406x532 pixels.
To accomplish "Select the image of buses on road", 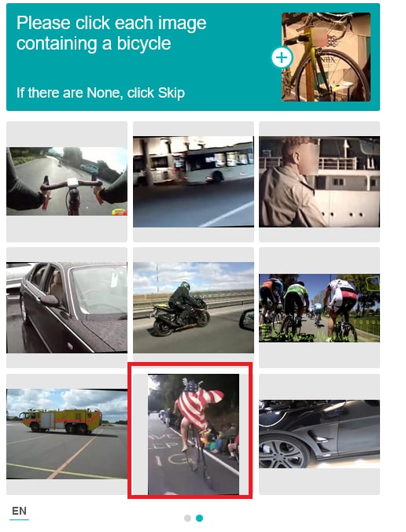I will (x=194, y=182).
